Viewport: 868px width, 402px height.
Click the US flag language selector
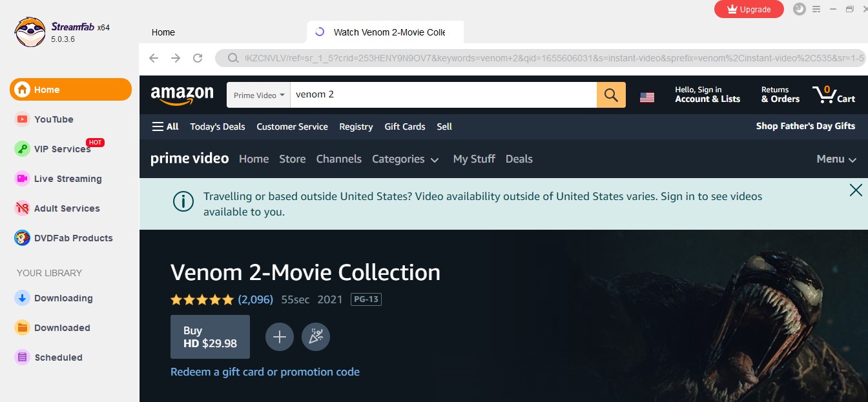tap(647, 97)
